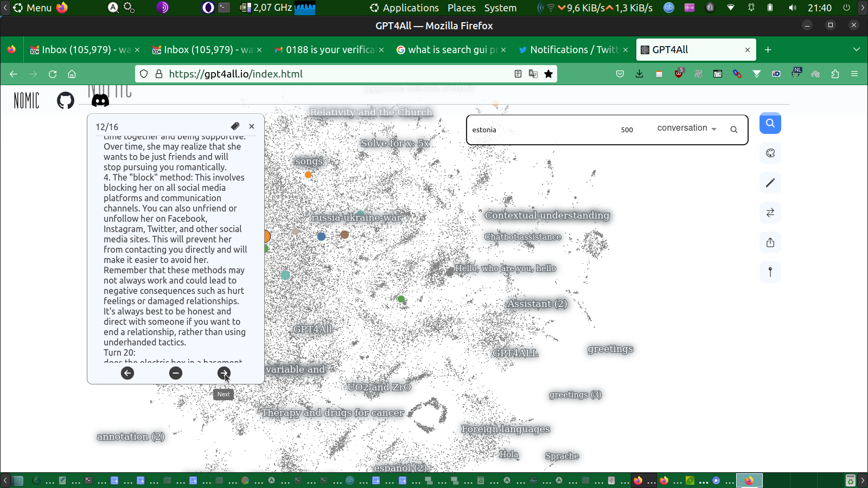The height and width of the screenshot is (488, 868).
Task: Click the Save to Pocket icon
Action: 620,74
